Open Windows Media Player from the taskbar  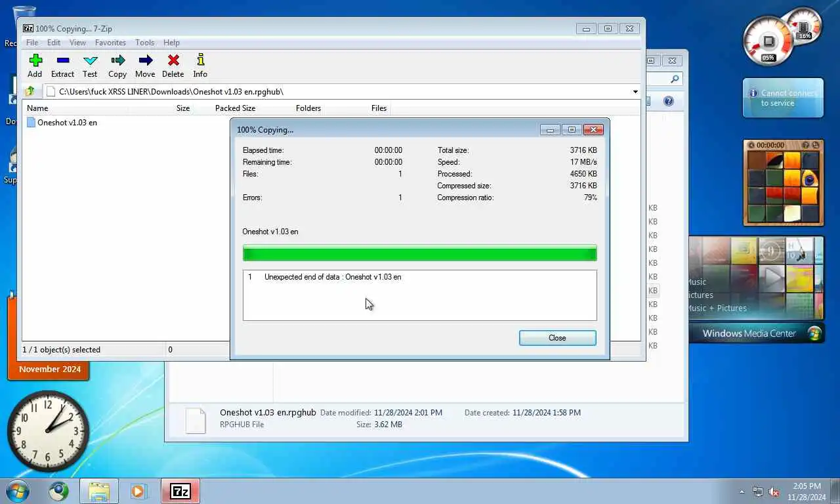pos(138,491)
